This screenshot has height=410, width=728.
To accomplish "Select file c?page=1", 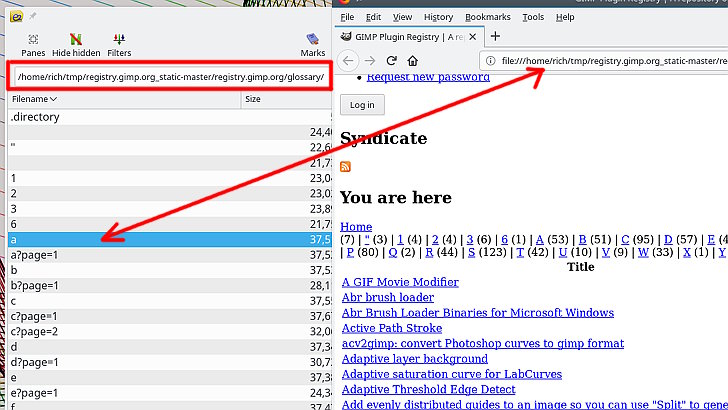I will click(169, 316).
